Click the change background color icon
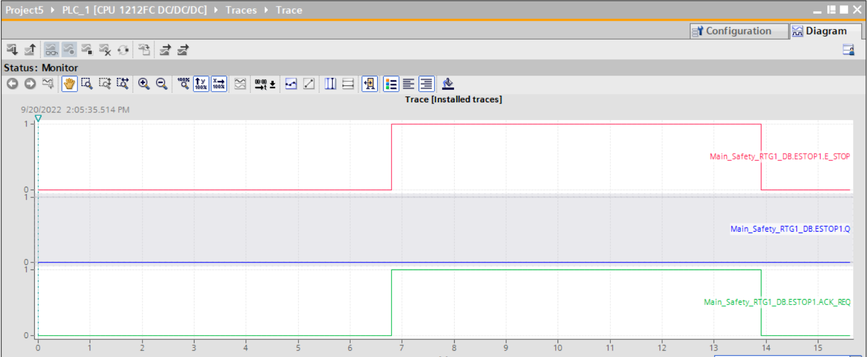868x357 pixels. [x=448, y=84]
